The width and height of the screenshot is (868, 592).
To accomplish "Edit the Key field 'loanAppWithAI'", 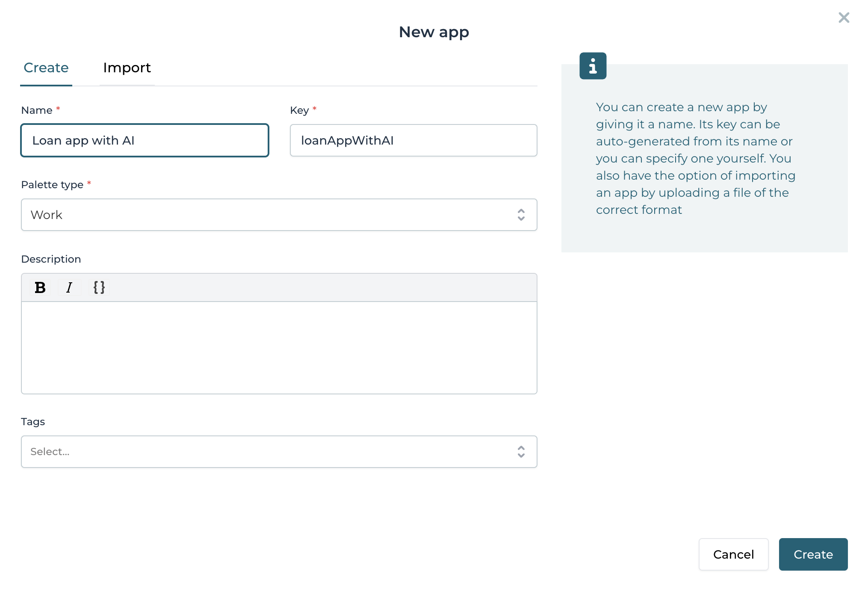I will coord(413,140).
